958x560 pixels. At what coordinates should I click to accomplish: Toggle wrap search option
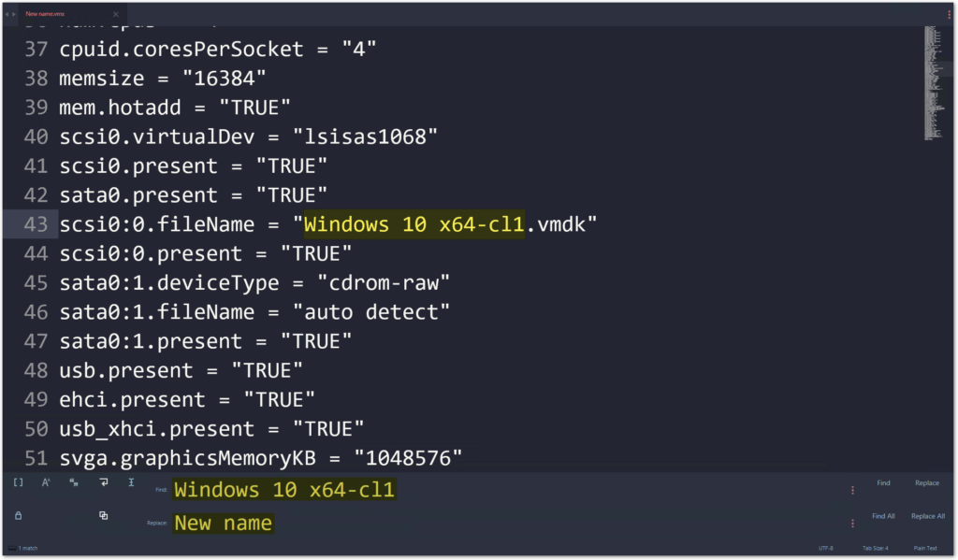tap(104, 482)
